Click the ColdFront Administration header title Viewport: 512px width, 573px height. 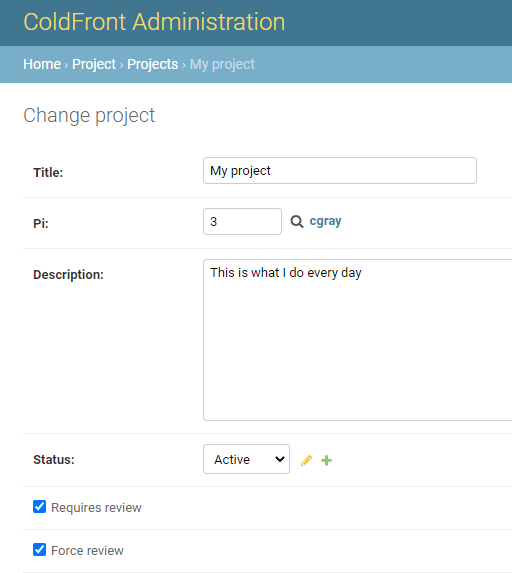(154, 22)
